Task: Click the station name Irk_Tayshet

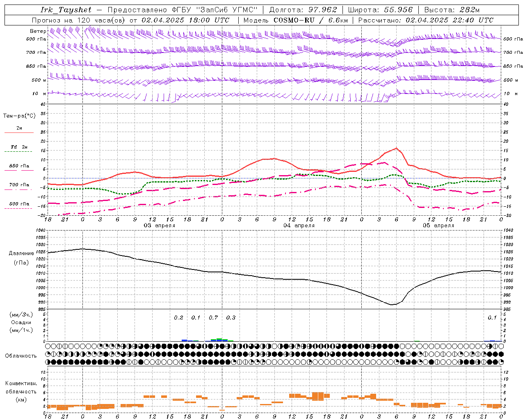Action: tap(66, 10)
